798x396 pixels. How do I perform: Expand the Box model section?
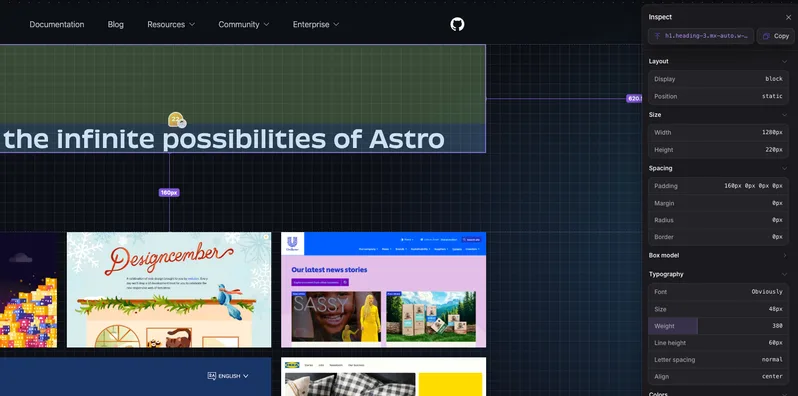click(784, 256)
